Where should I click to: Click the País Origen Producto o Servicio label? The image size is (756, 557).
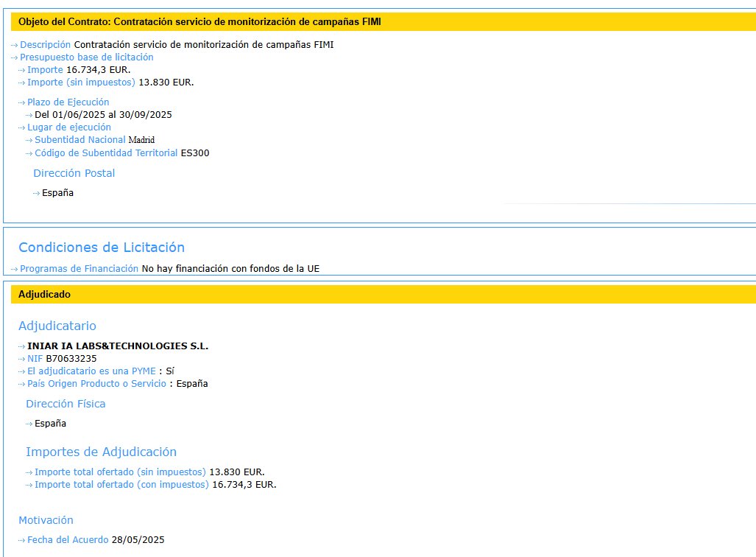pyautogui.click(x=96, y=384)
